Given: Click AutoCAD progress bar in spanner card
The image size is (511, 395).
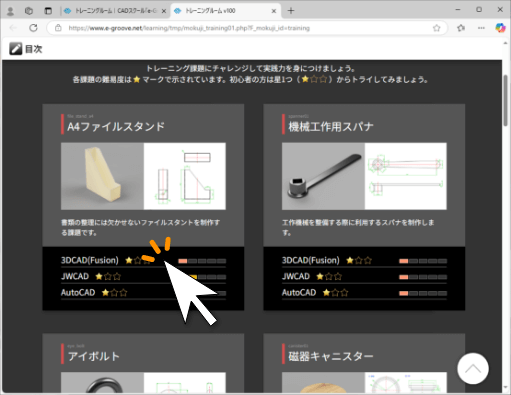Looking at the screenshot, I should pyautogui.click(x=423, y=293).
